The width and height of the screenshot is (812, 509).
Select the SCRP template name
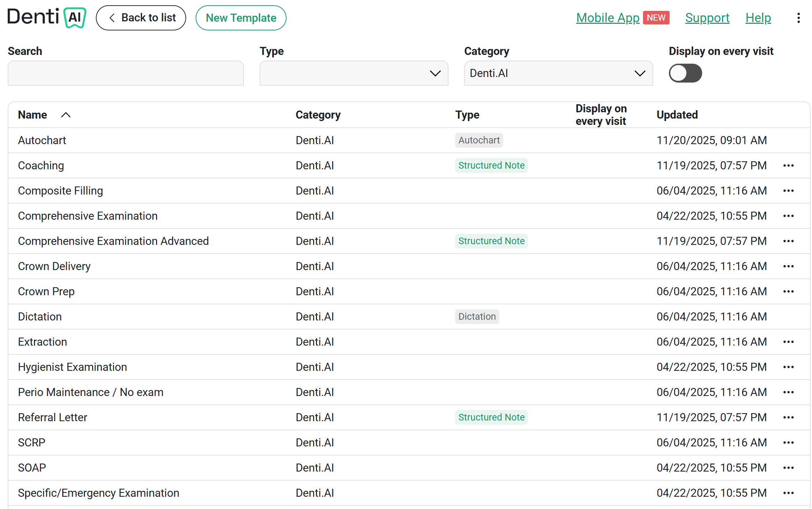point(31,443)
